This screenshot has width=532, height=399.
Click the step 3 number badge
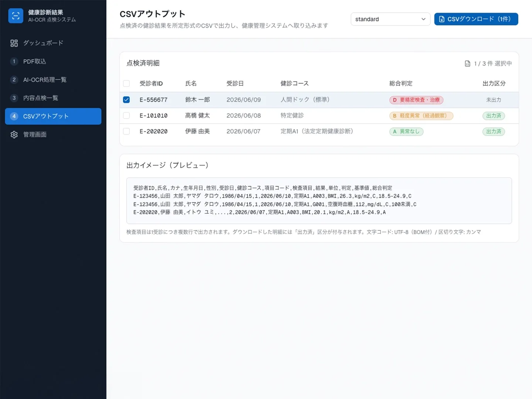(x=14, y=98)
